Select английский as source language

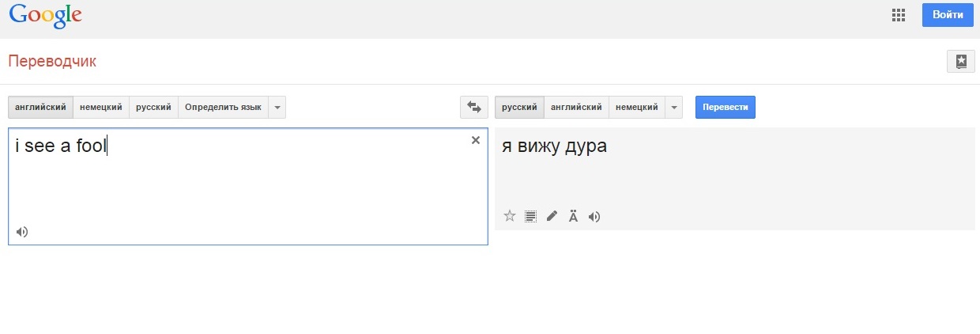(40, 107)
